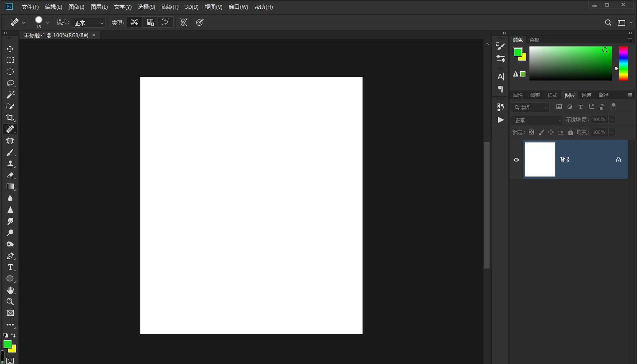Screen dimensions: 637x364
Task: Select the Eraser tool
Action: tap(10, 175)
